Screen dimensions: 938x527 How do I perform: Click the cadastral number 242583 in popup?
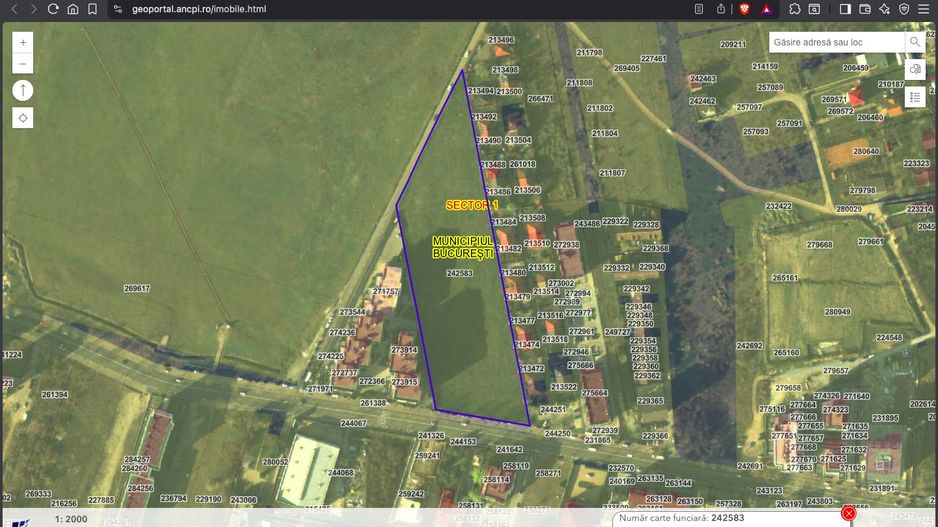[727, 518]
